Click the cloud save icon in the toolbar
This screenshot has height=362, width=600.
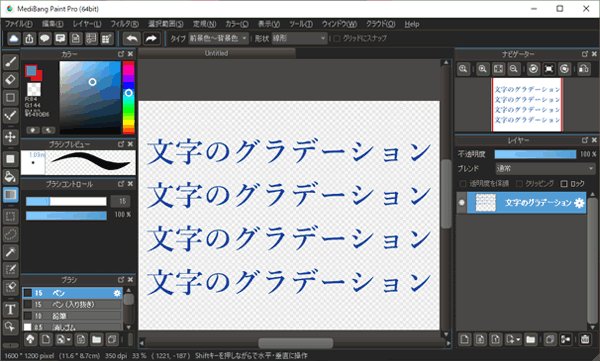click(13, 39)
